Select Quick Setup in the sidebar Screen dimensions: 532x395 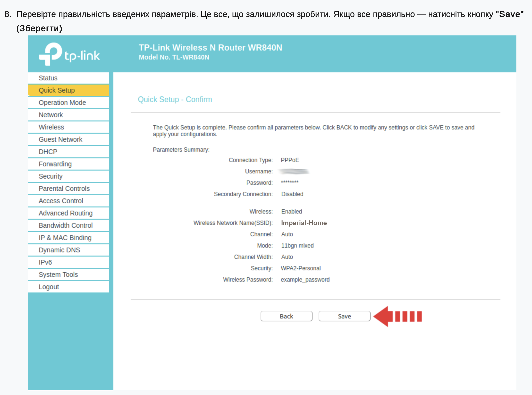57,90
